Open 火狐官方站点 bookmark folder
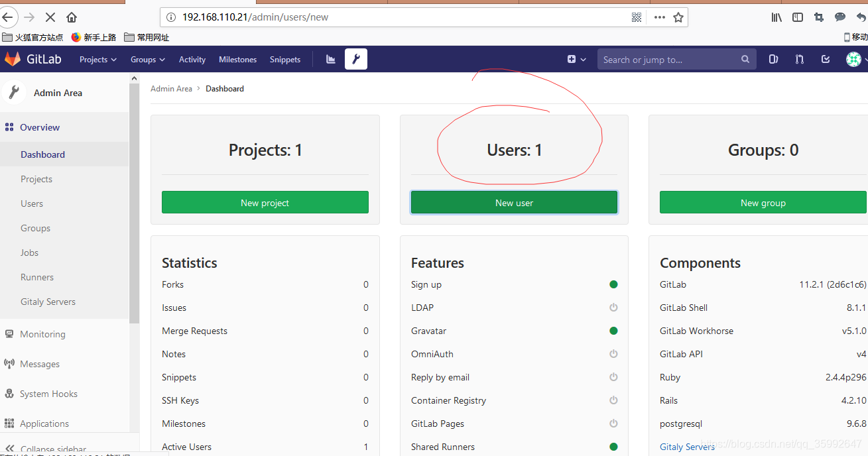868x456 pixels. (33, 38)
